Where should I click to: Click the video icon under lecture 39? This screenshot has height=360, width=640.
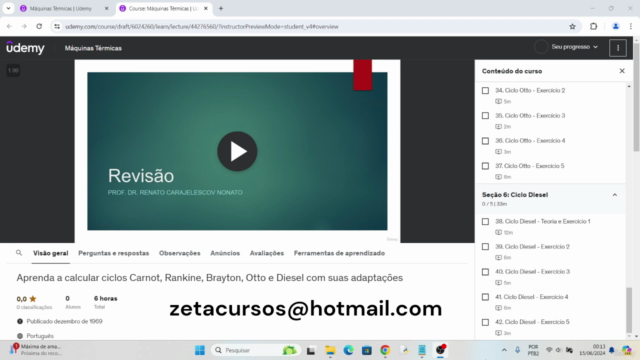point(498,258)
